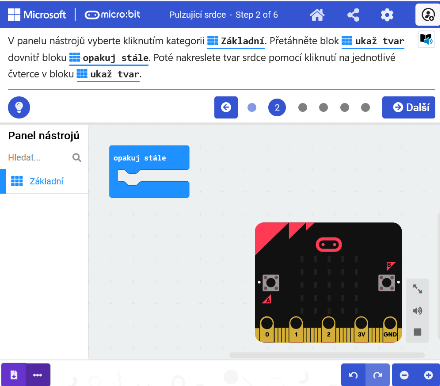Click the Další next-step button
The height and width of the screenshot is (386, 440).
tap(408, 107)
